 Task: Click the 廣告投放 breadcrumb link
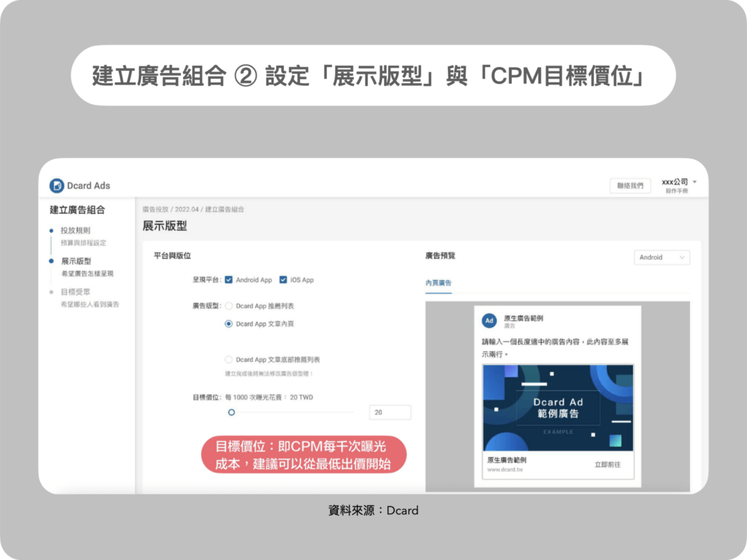point(155,209)
